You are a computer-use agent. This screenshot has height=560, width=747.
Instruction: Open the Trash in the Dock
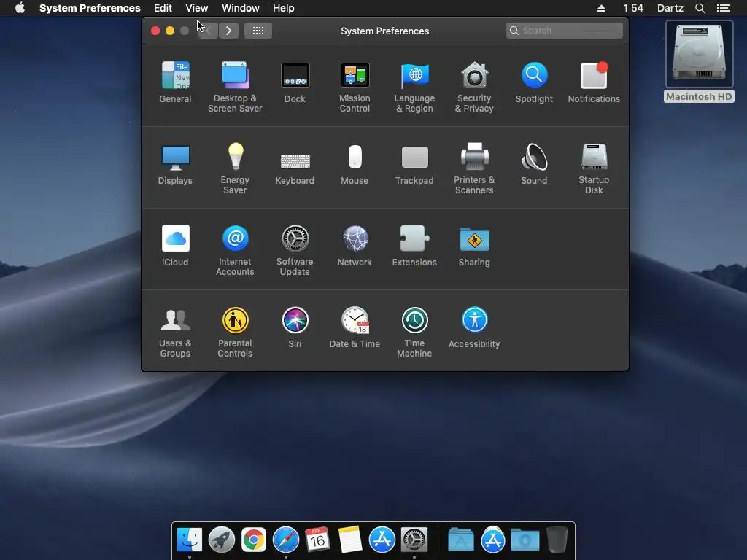[557, 540]
